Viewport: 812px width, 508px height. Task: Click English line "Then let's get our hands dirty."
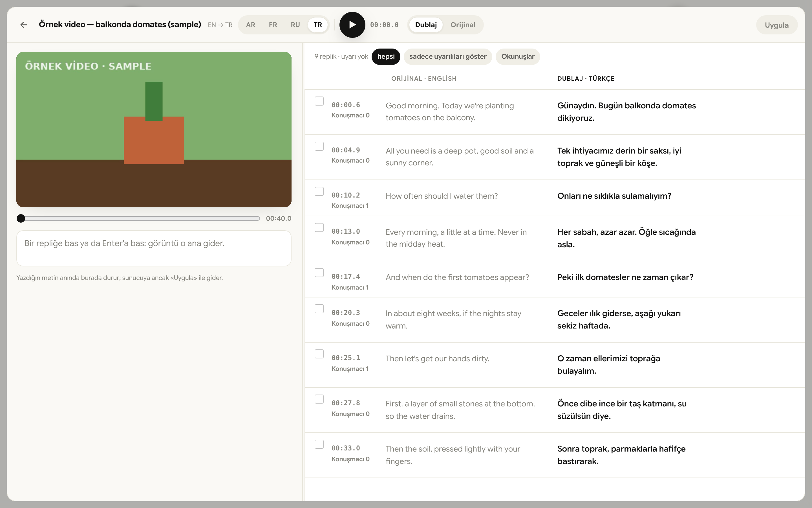pos(437,358)
